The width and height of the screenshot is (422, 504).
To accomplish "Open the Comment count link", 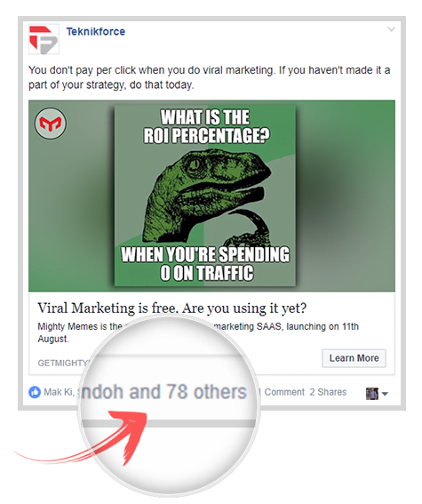I will [283, 392].
